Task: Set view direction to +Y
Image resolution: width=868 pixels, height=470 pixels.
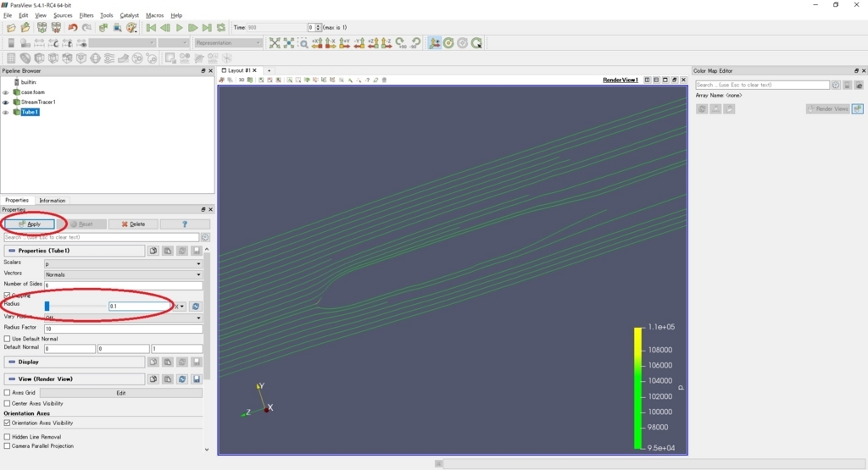Action: click(x=345, y=43)
